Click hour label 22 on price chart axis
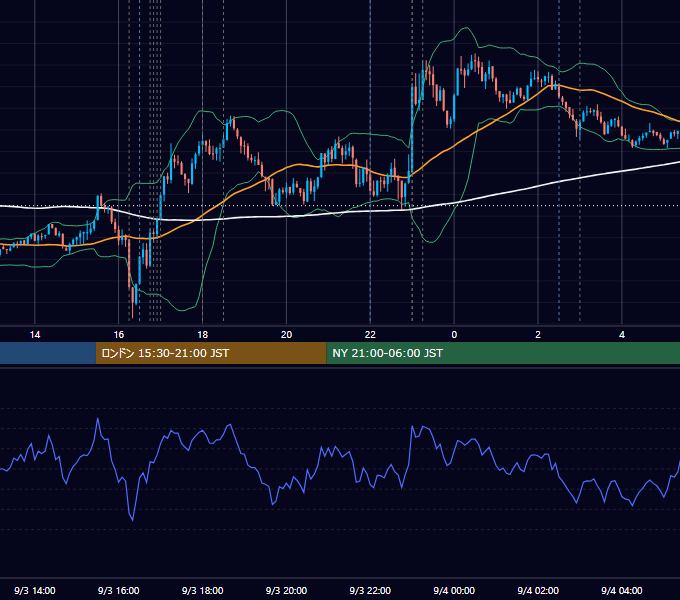 coord(370,335)
